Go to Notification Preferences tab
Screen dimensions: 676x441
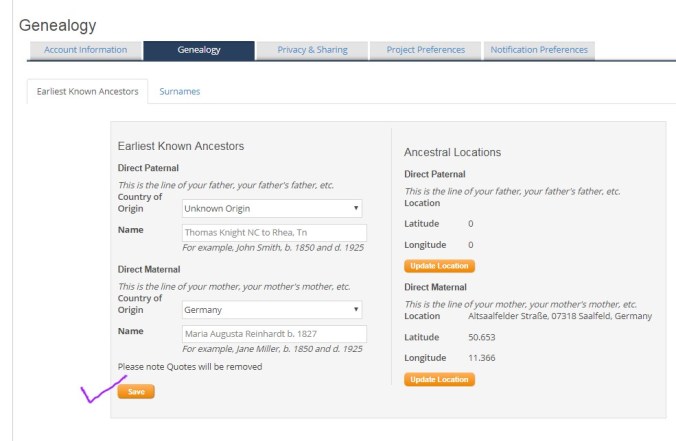click(x=538, y=50)
